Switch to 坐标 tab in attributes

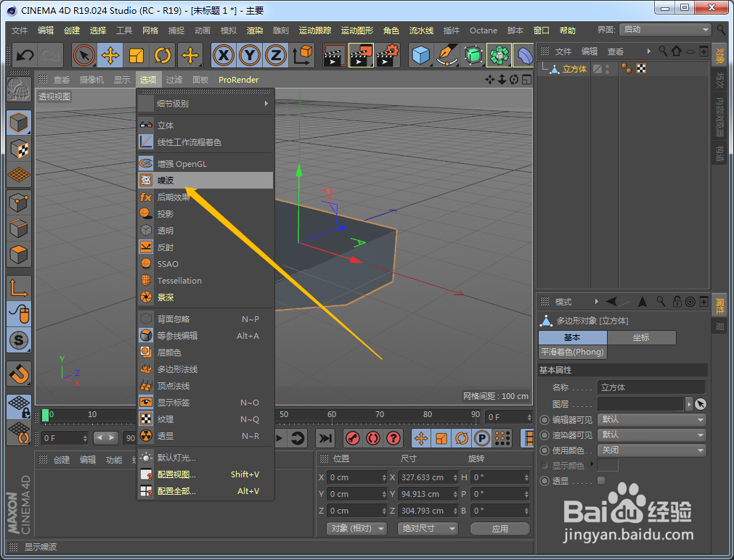click(641, 337)
